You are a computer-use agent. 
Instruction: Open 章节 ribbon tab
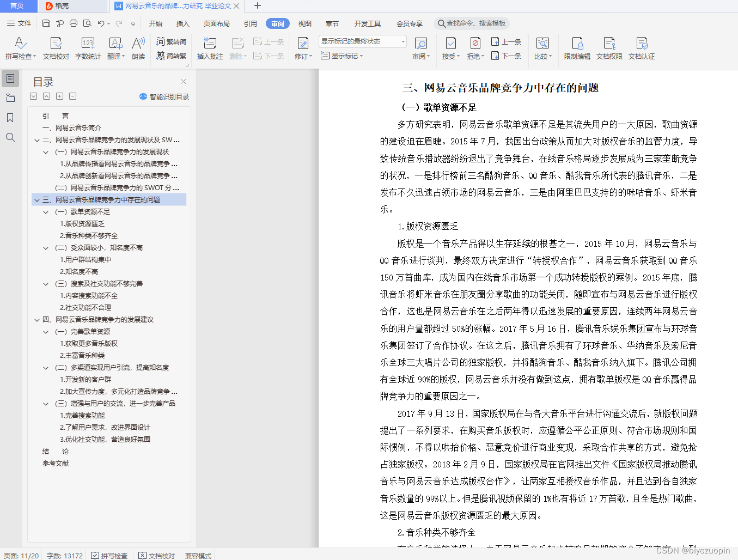click(x=332, y=23)
